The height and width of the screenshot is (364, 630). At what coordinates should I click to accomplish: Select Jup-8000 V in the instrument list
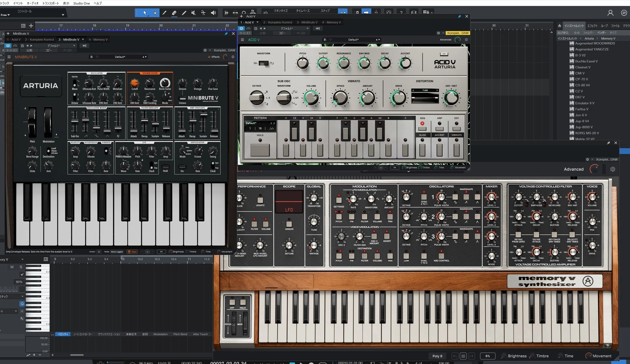584,127
